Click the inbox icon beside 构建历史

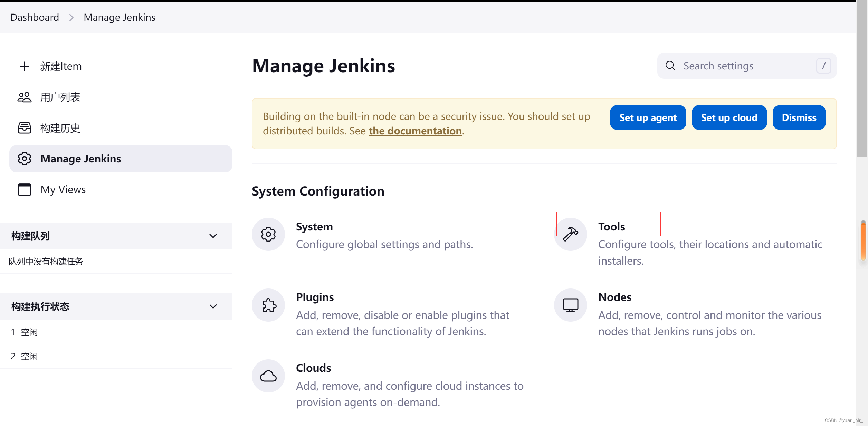coord(24,128)
